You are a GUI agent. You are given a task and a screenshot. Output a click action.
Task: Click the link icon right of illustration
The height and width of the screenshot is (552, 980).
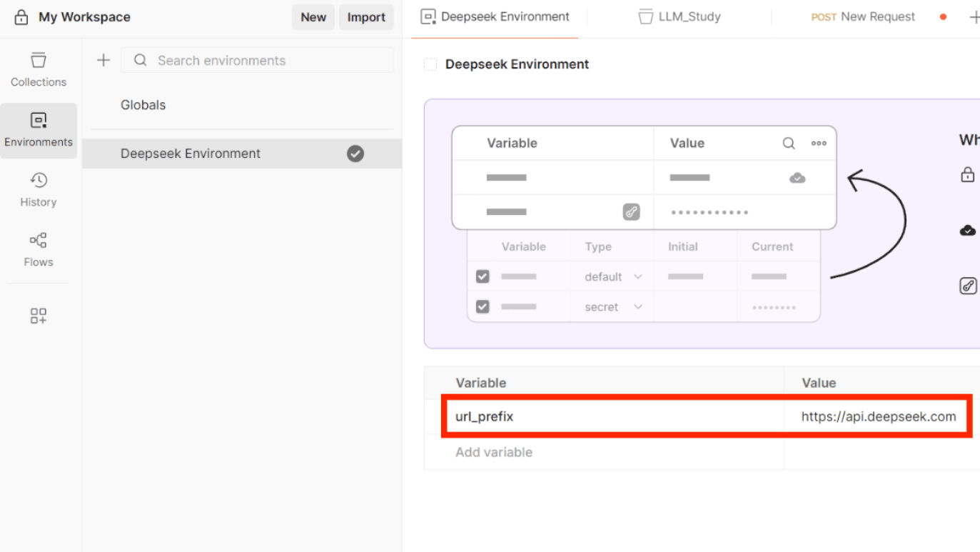click(968, 286)
